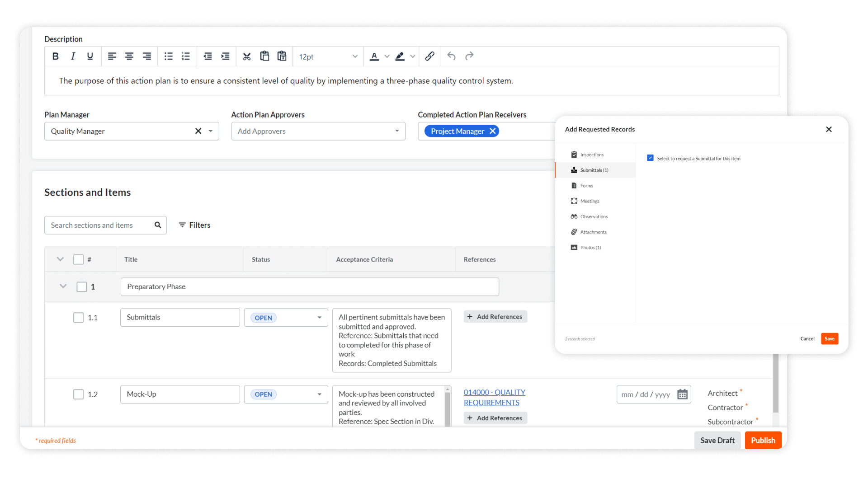Viewport: 868px width, 488px height.
Task: Apply text color with the A icon
Action: (x=374, y=56)
